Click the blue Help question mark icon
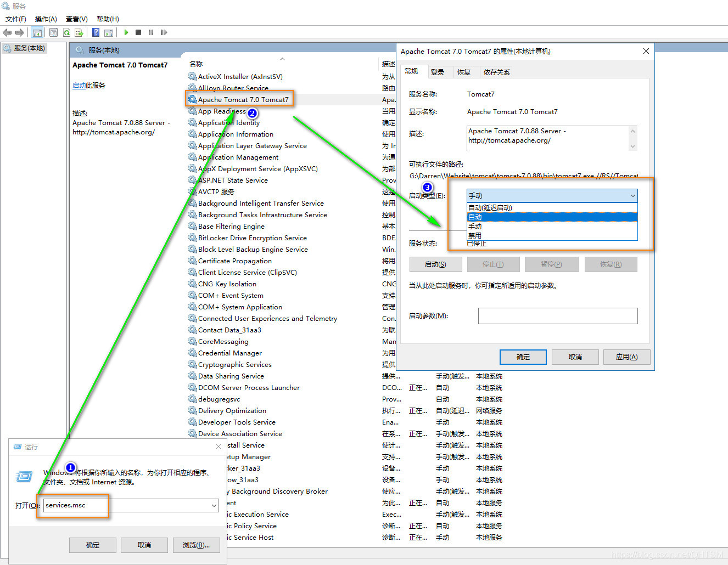Viewport: 728px width, 565px height. click(x=96, y=32)
